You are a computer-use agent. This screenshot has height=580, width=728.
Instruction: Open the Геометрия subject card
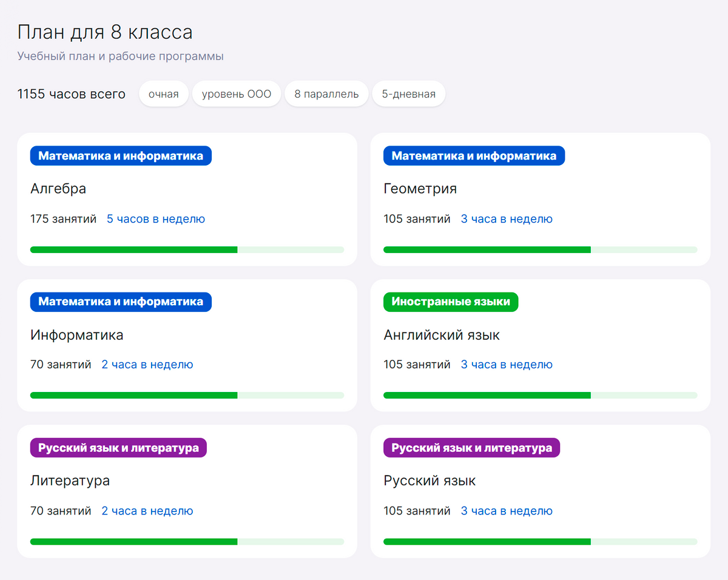pos(540,199)
